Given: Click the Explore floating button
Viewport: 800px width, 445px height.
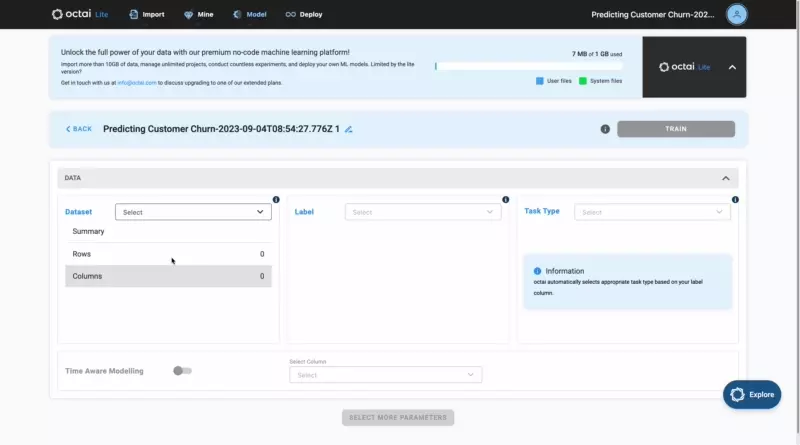Looking at the screenshot, I should (752, 394).
